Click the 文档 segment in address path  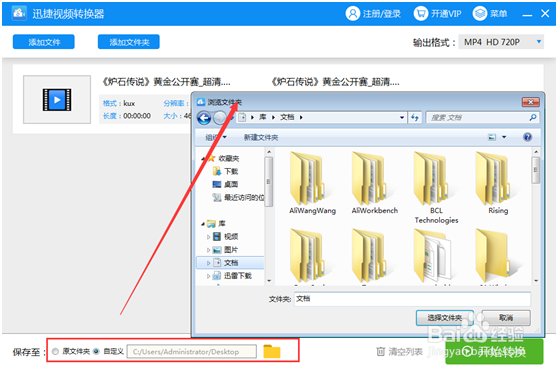pyautogui.click(x=287, y=117)
